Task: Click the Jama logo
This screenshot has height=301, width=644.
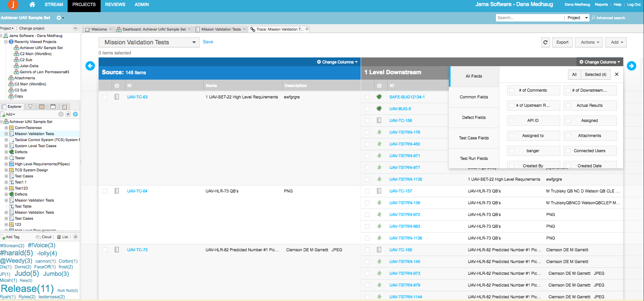Action: 13,5
